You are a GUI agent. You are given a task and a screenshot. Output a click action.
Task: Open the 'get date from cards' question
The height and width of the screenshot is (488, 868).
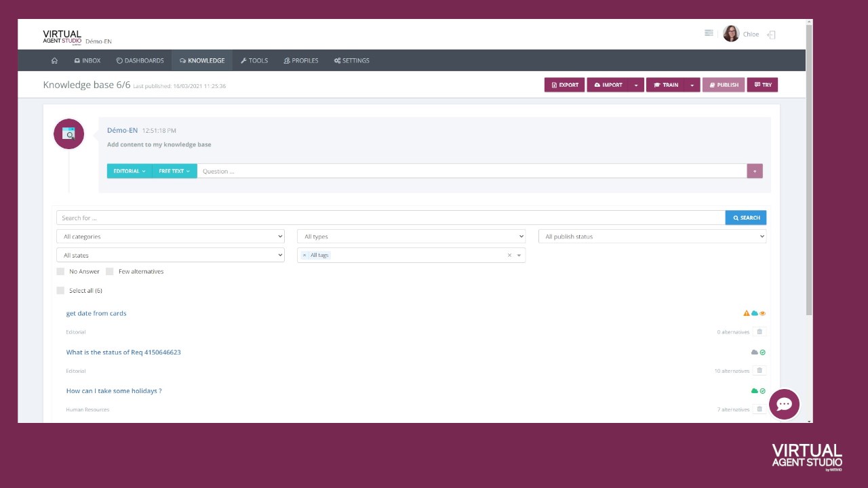tap(96, 313)
